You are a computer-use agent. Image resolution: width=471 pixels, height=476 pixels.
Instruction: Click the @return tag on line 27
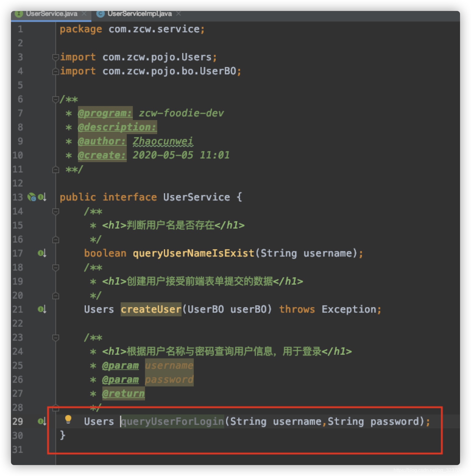click(123, 393)
